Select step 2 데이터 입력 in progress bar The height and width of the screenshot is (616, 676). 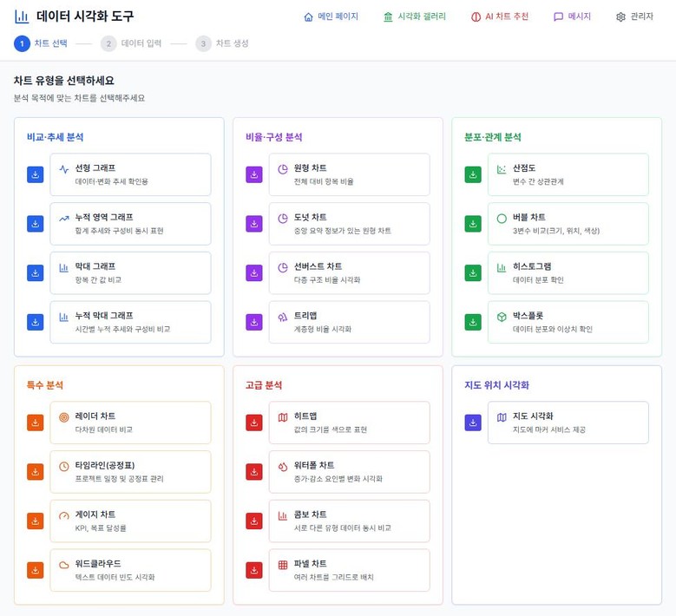tap(131, 43)
